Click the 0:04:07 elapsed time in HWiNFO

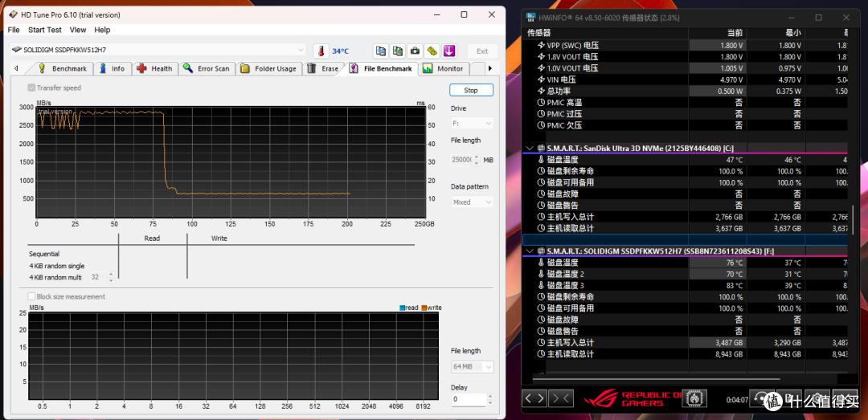[737, 400]
